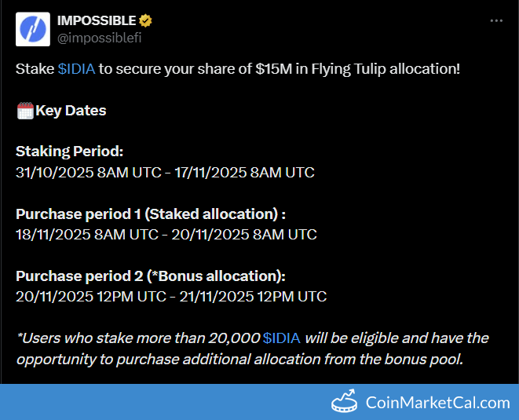Select the Purchase period 1 heading

pyautogui.click(x=150, y=214)
